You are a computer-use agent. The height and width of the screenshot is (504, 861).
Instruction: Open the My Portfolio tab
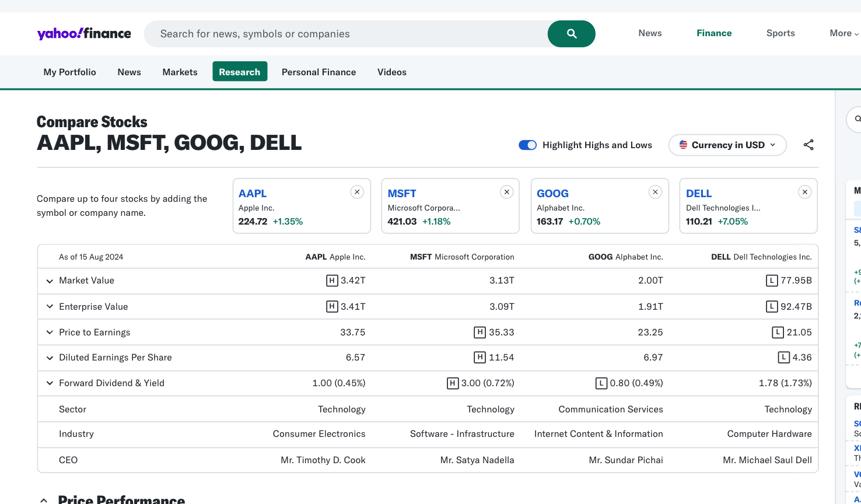(x=69, y=72)
